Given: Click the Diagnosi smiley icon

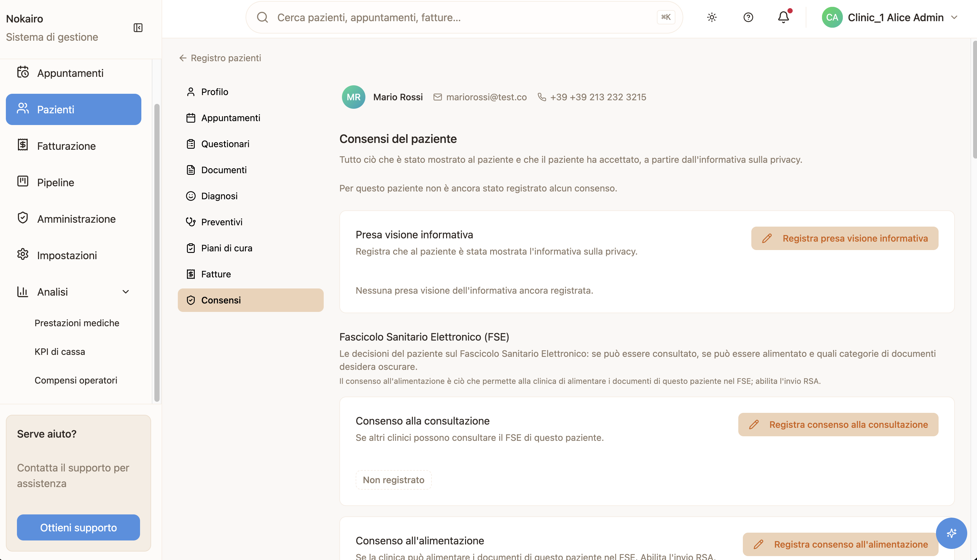Looking at the screenshot, I should tap(191, 196).
